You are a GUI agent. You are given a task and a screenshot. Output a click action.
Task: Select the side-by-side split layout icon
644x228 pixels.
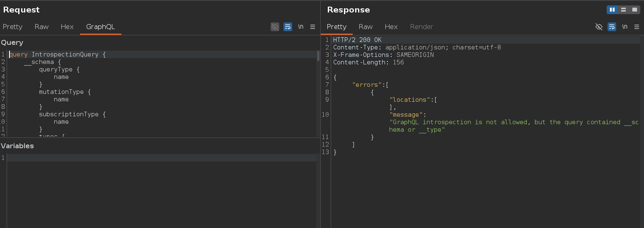612,10
